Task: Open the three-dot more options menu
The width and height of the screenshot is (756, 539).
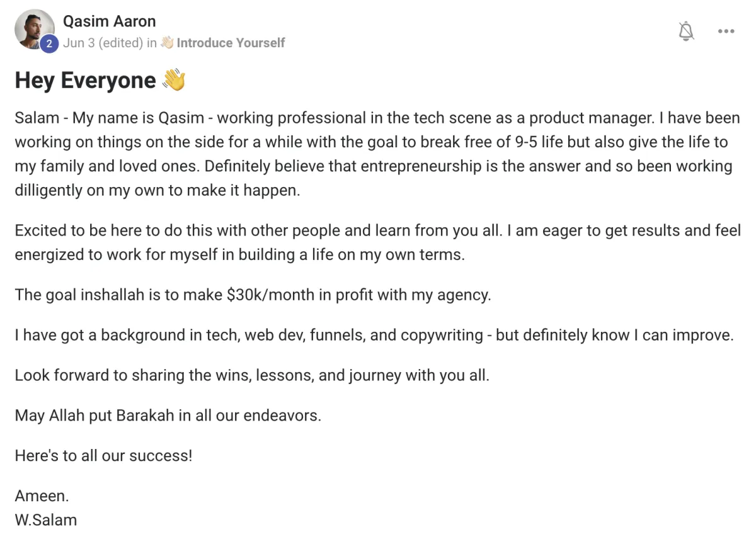Action: [726, 31]
